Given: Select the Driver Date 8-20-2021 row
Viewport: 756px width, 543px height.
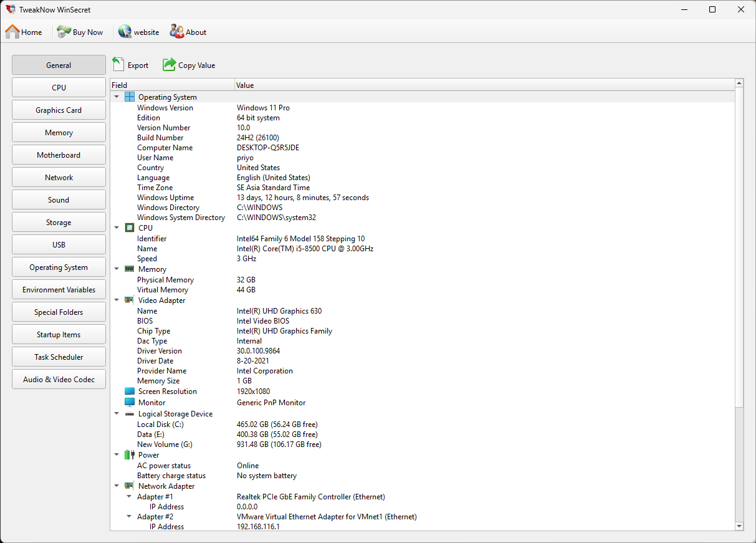Looking at the screenshot, I should 423,361.
